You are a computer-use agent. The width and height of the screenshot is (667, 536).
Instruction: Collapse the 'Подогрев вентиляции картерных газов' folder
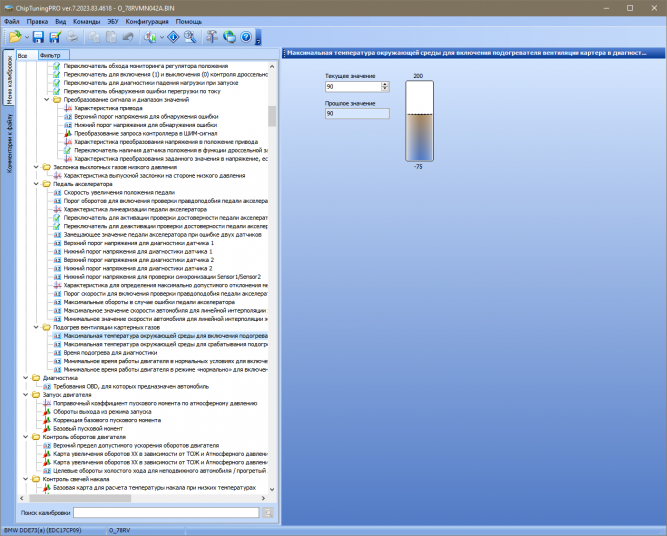36,327
